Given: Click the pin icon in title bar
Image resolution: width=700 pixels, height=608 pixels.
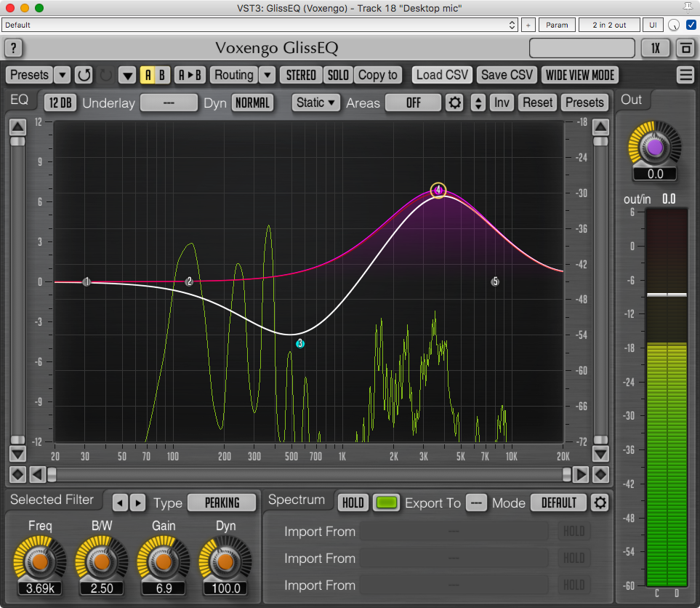Looking at the screenshot, I should [x=688, y=7].
